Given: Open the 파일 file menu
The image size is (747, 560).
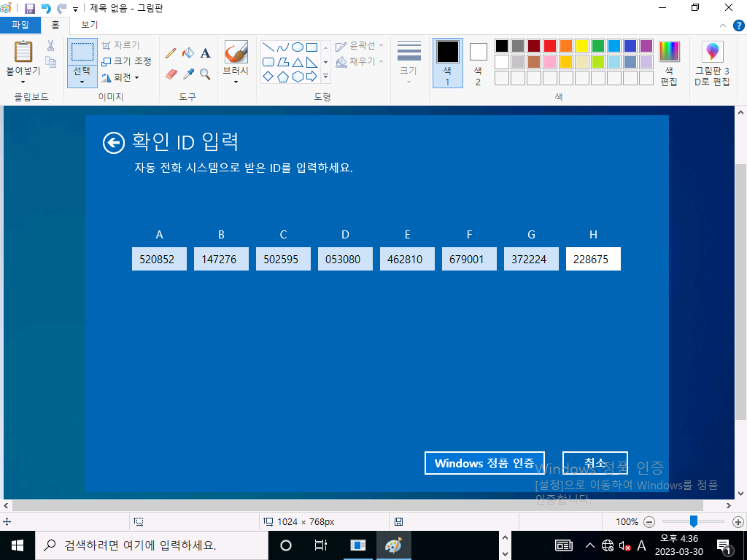Looking at the screenshot, I should pos(20,26).
